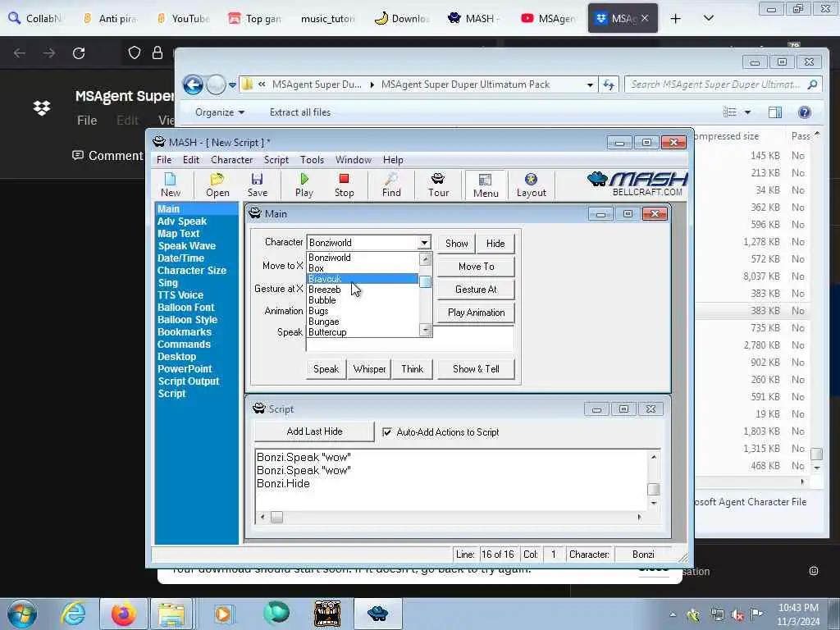
Task: Open the Explorer help icon
Action: point(804,112)
